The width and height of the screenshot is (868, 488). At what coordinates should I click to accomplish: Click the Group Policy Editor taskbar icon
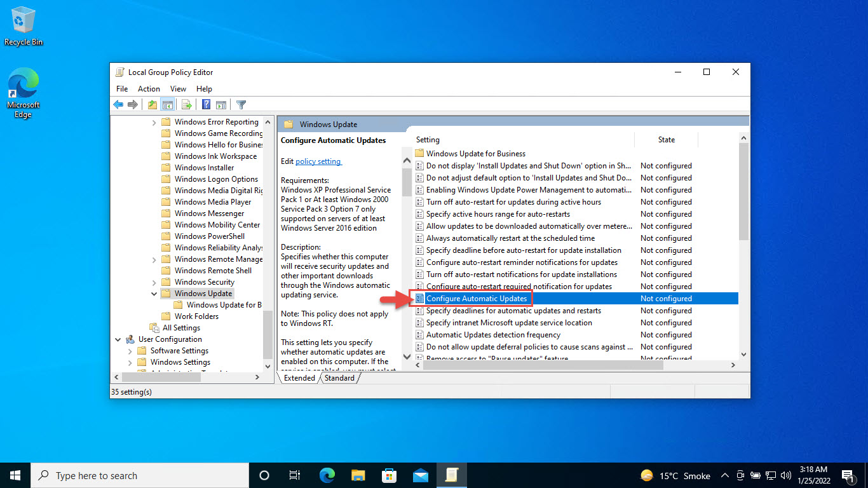[451, 475]
